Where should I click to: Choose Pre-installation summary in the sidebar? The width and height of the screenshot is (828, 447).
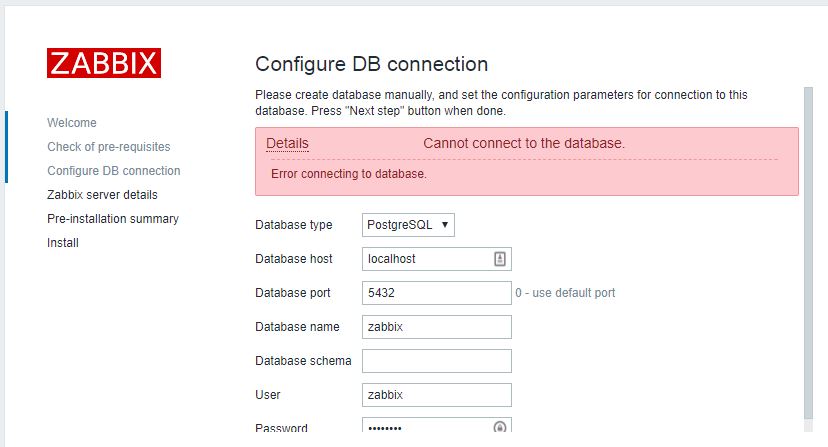(x=113, y=219)
